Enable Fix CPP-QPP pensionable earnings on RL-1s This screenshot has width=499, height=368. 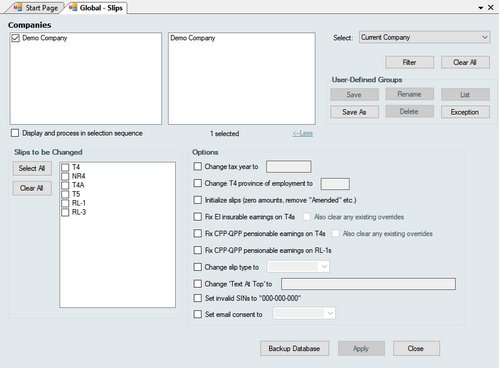coord(198,250)
